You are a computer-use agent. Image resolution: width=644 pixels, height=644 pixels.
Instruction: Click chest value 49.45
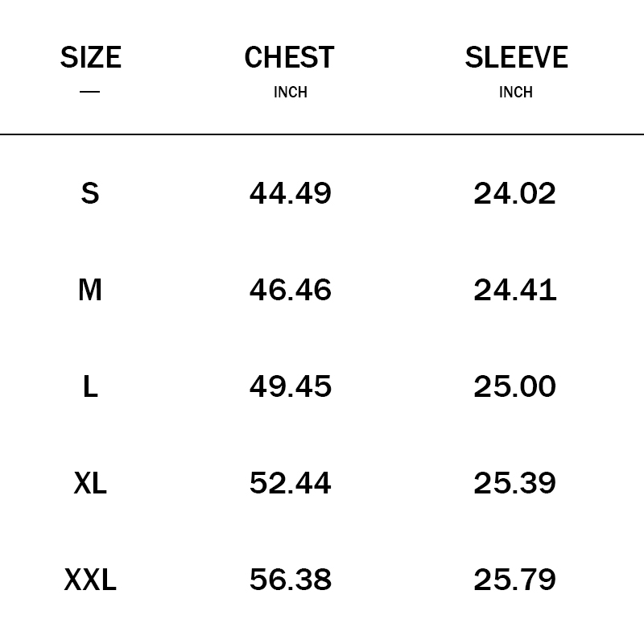290,386
